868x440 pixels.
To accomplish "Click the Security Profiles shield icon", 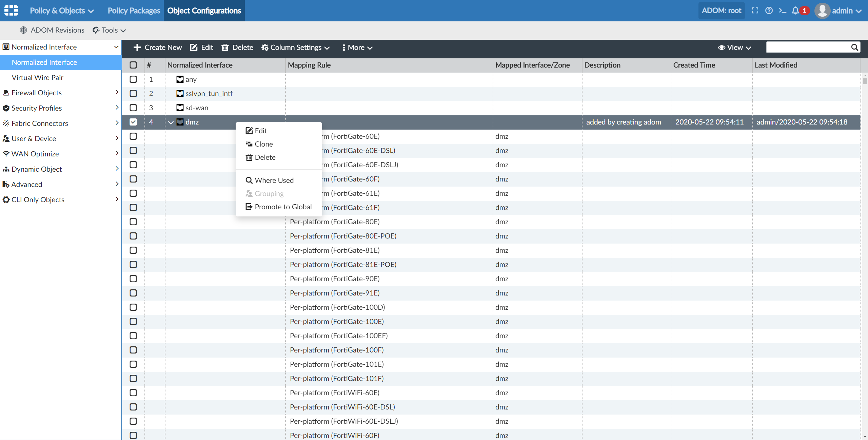I will [x=6, y=108].
